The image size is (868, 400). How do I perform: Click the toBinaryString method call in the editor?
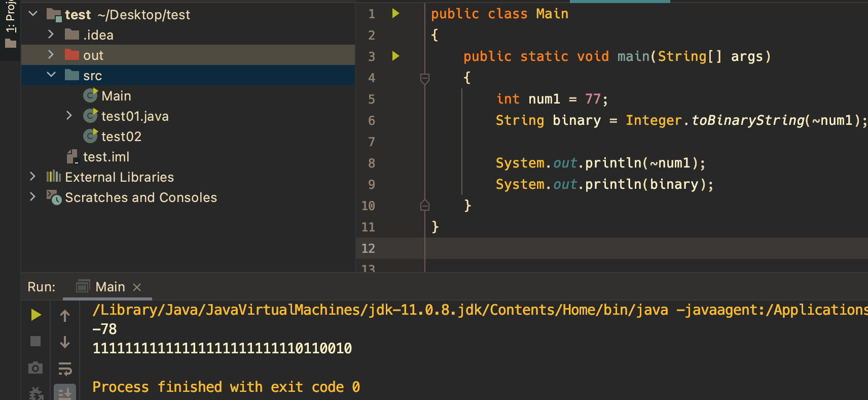748,120
